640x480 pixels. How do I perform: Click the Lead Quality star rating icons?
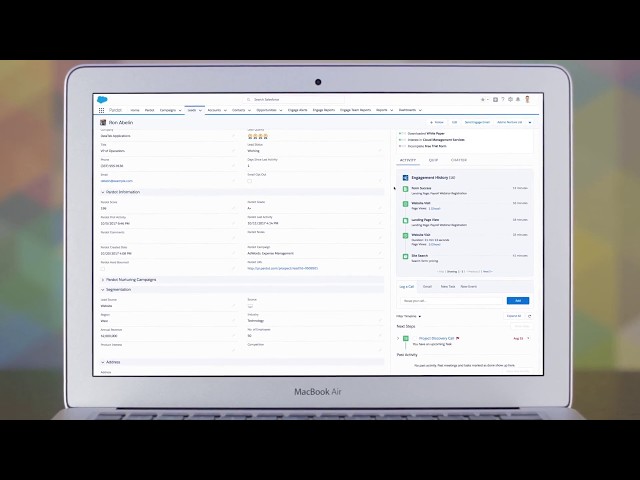258,136
